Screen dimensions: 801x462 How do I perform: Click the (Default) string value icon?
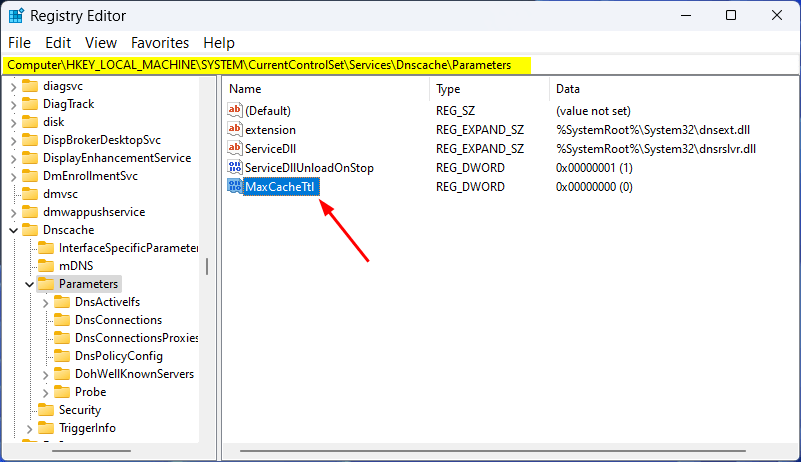click(x=234, y=110)
